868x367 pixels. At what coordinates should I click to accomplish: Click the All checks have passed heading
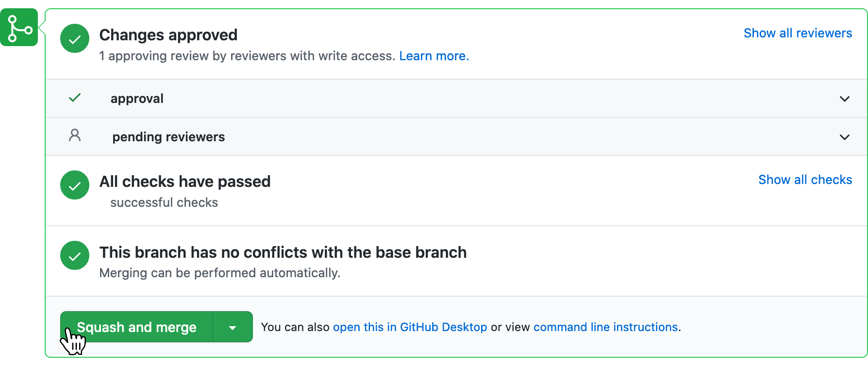coord(184,182)
